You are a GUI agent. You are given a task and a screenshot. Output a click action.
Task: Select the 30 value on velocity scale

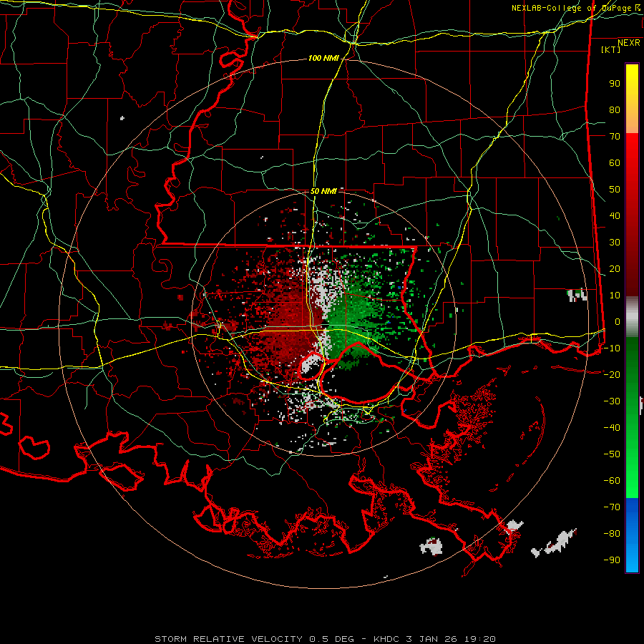pos(615,243)
